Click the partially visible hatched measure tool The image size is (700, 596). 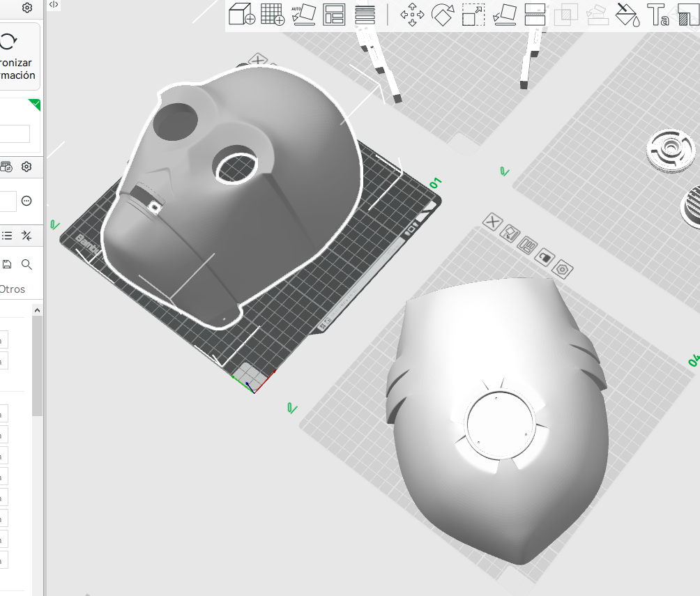(x=688, y=14)
